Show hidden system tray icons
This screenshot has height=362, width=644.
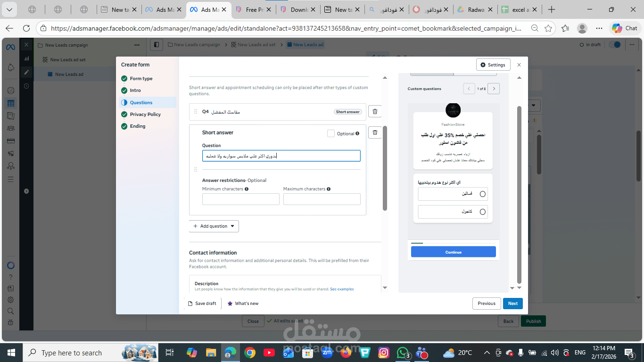click(487, 353)
